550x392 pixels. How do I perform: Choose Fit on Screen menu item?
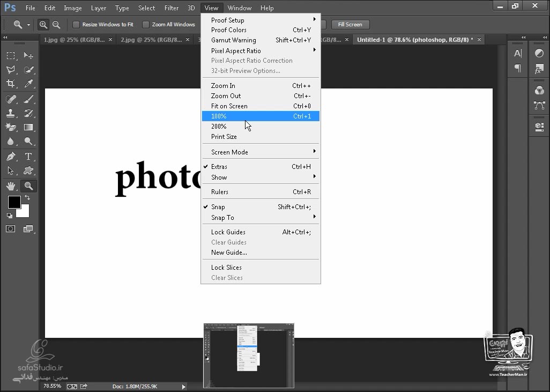(x=261, y=106)
